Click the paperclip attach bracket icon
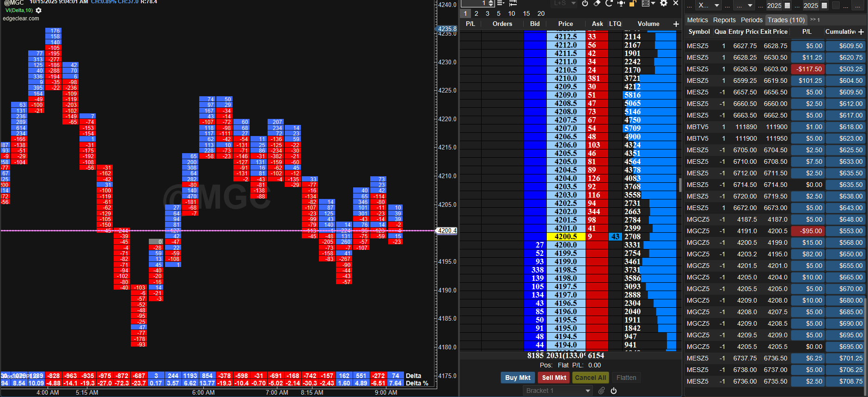Screen dimensions: 868x397 (x=601, y=391)
